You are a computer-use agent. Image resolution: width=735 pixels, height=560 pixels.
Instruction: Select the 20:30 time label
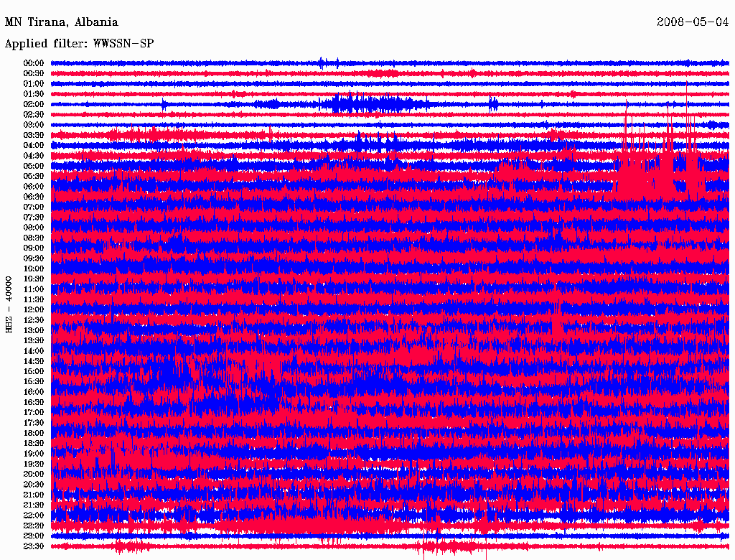click(34, 485)
